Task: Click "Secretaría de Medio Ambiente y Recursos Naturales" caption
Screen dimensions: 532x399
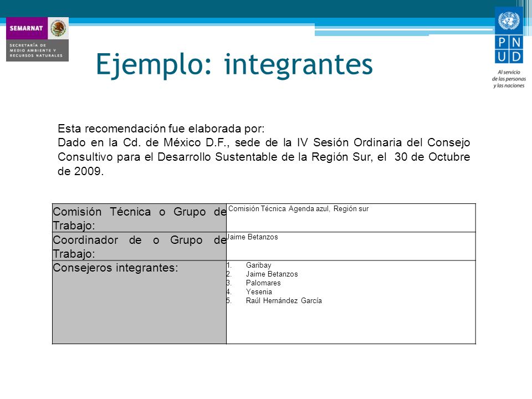Action: click(37, 50)
